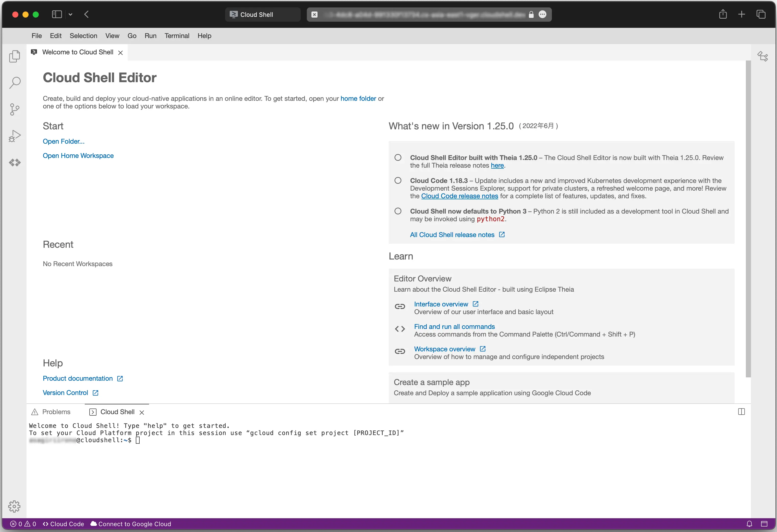
Task: Click Open Home Workspace link
Action: [x=78, y=156]
